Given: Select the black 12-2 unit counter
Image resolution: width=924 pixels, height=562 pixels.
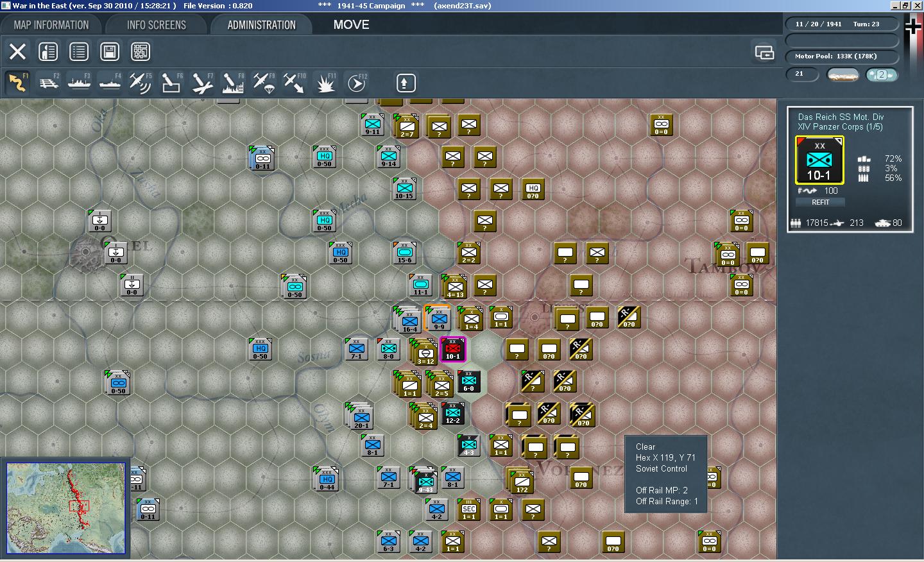Looking at the screenshot, I should click(x=453, y=413).
